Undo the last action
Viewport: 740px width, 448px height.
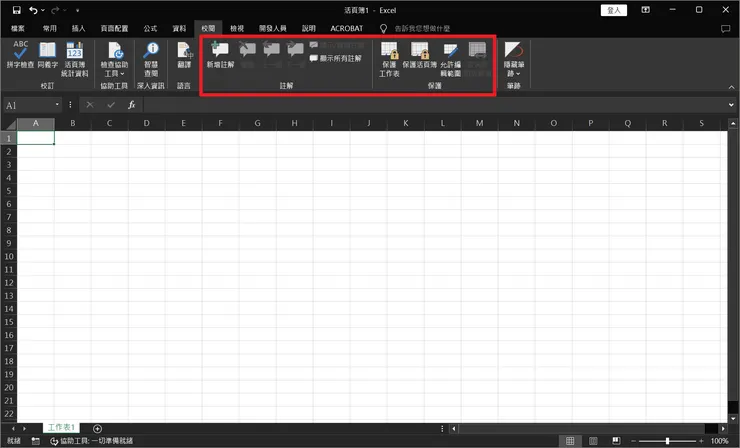(x=33, y=10)
